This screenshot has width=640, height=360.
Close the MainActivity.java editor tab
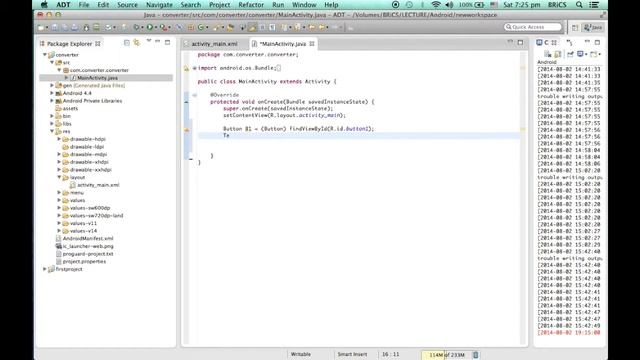[x=312, y=44]
